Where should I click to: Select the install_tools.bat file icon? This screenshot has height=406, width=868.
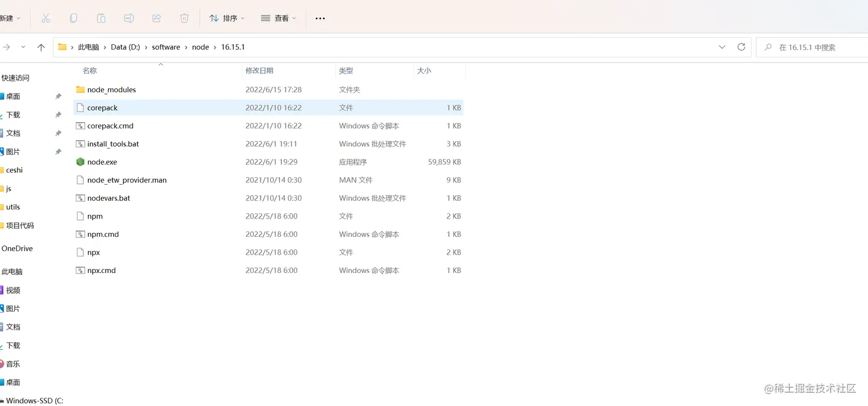pos(80,144)
